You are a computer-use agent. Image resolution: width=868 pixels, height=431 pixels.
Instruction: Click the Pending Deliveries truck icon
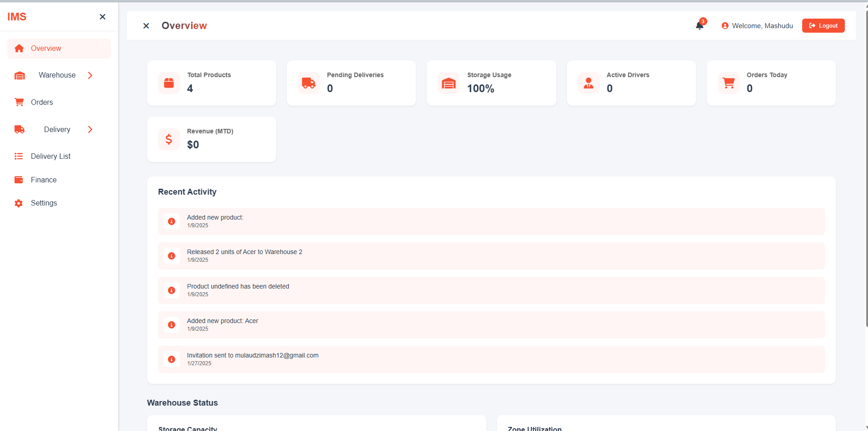pyautogui.click(x=309, y=83)
